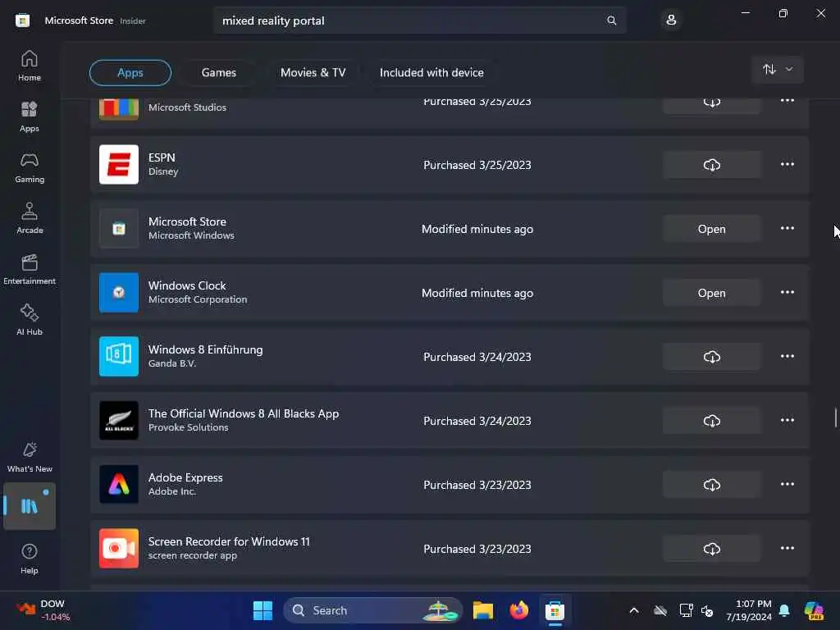
Task: Open Windows Clock with the Open button
Action: 711,293
